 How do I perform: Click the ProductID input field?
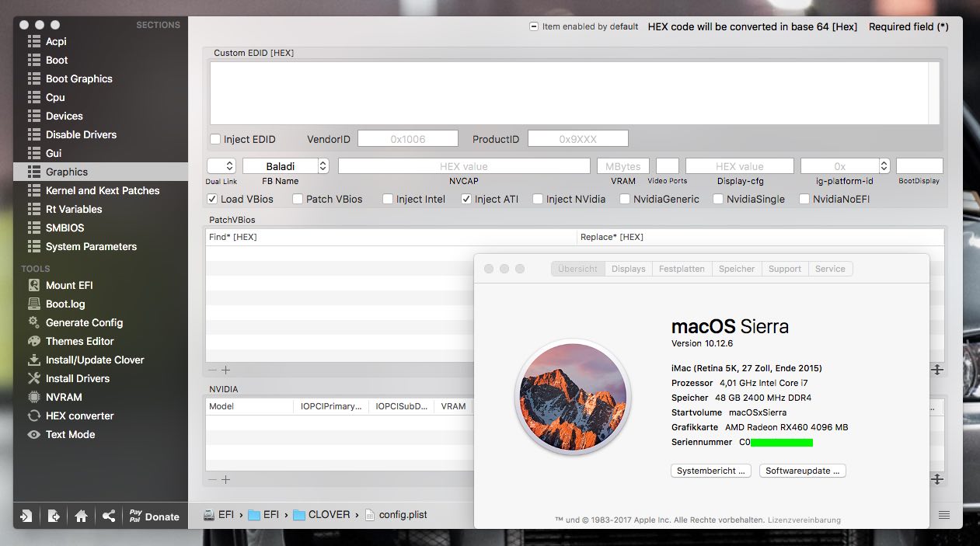pos(578,139)
